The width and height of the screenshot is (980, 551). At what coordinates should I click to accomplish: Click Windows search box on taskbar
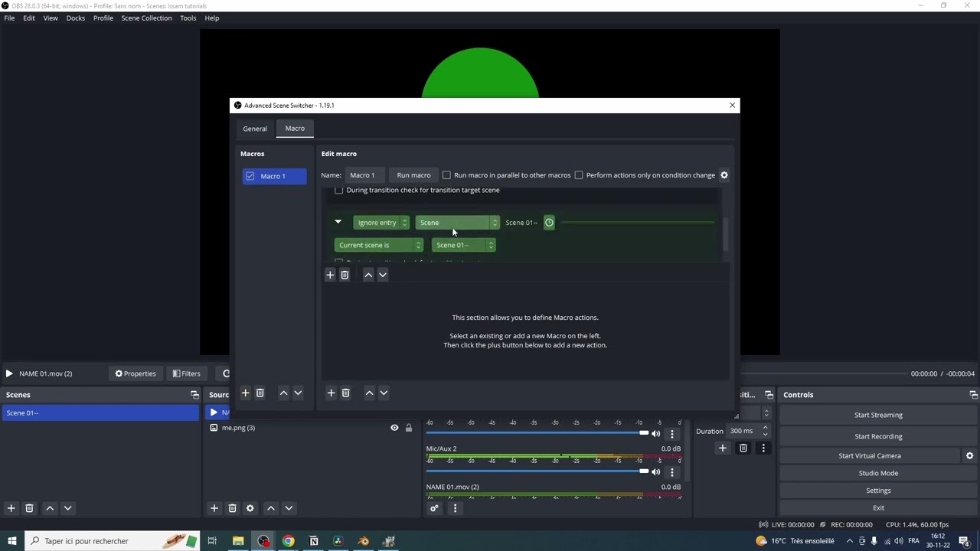[x=113, y=541]
